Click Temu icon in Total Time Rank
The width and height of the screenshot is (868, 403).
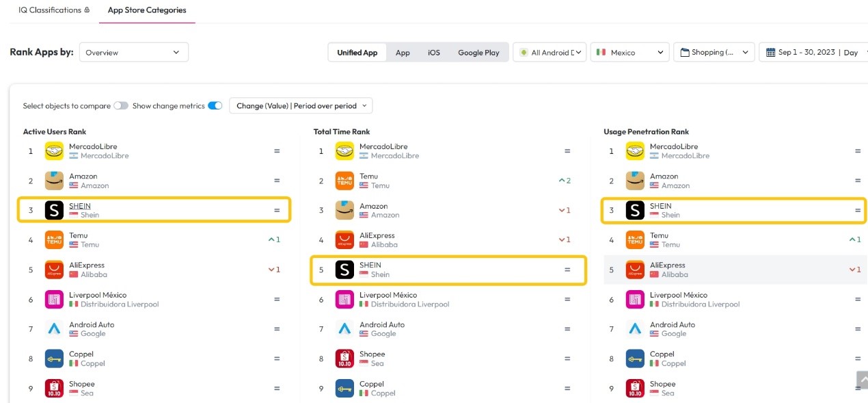click(345, 181)
